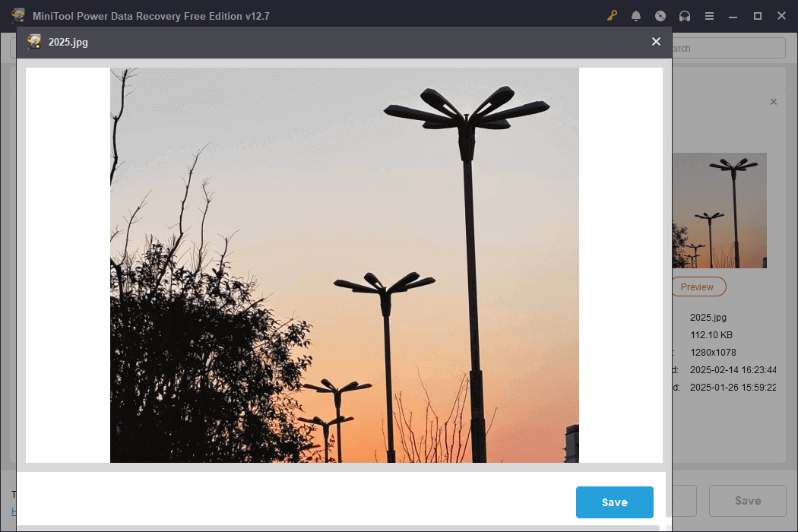Close the 2025.jpg preview dialog
Screen dimensions: 798x532
tap(656, 42)
